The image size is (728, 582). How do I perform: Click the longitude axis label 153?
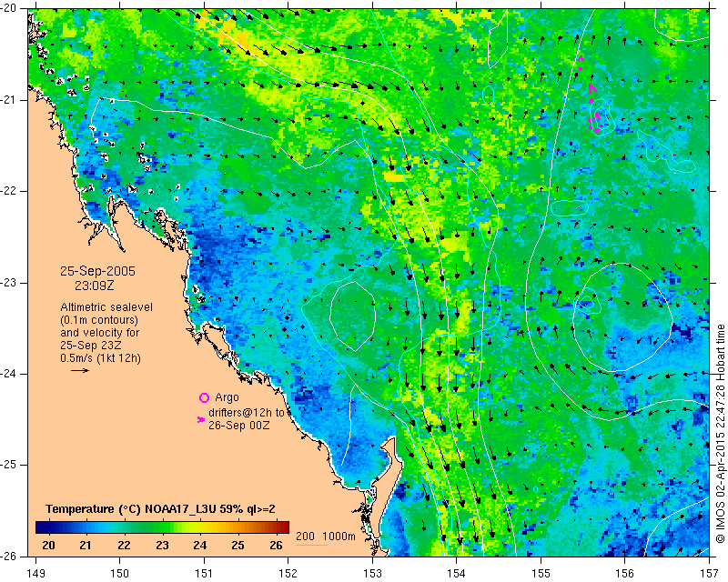tap(373, 574)
